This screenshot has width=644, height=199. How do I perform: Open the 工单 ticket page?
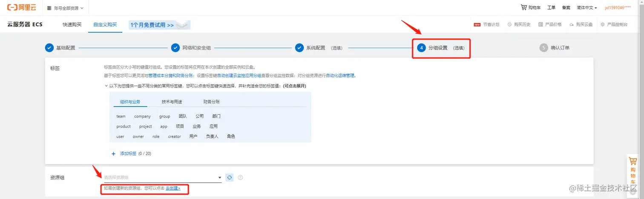coord(551,8)
